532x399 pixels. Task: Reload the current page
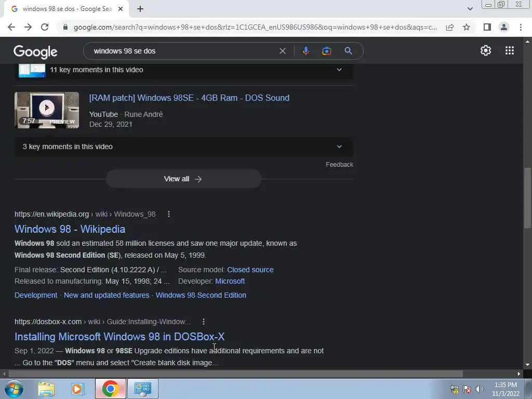(x=45, y=27)
